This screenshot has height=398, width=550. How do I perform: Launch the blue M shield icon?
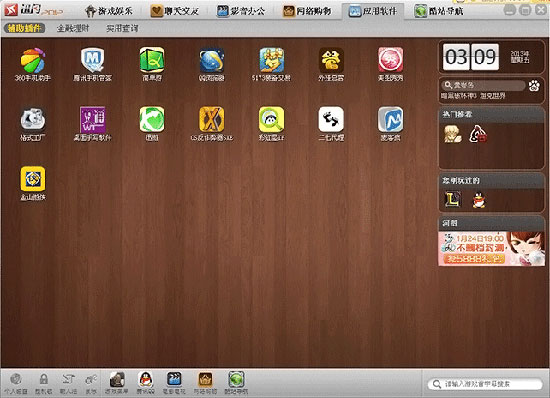click(x=92, y=60)
